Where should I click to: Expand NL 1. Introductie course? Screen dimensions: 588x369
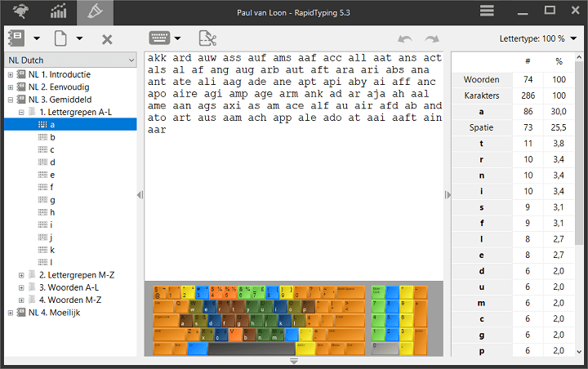point(11,74)
